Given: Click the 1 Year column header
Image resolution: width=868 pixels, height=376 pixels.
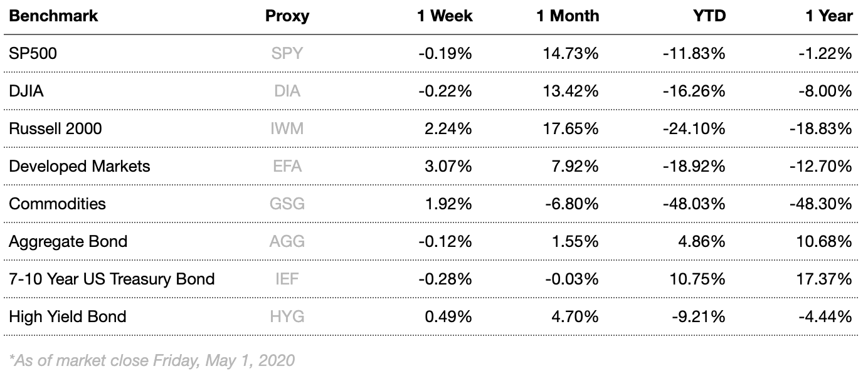Looking at the screenshot, I should click(x=829, y=16).
